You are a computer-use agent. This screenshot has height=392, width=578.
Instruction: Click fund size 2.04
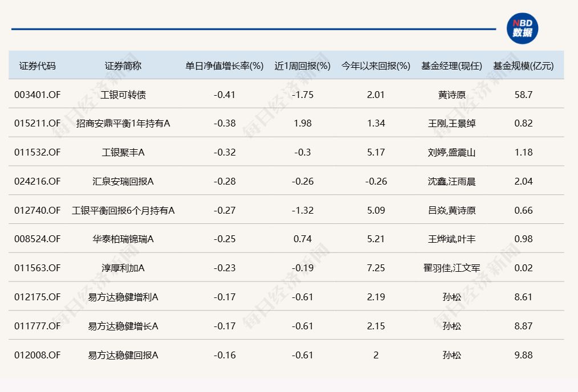523,181
